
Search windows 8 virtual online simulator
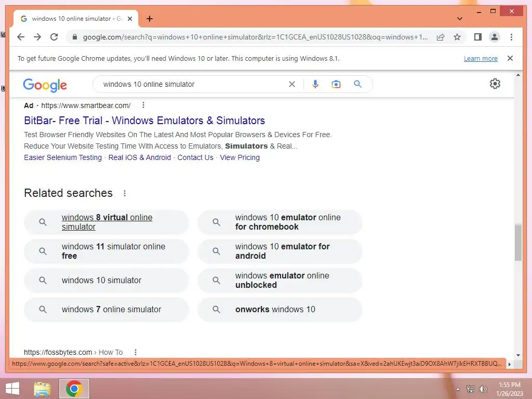106,222
